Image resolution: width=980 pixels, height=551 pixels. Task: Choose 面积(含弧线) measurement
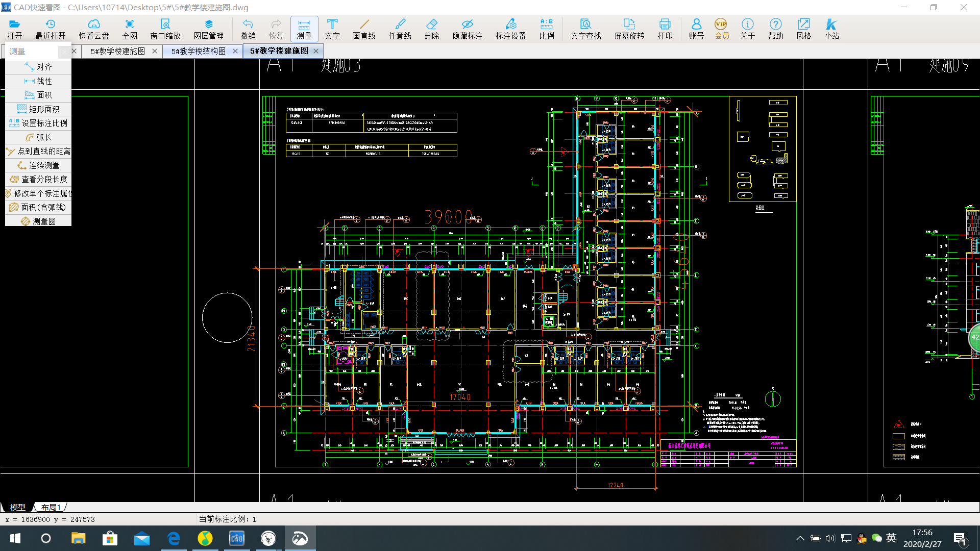point(38,207)
